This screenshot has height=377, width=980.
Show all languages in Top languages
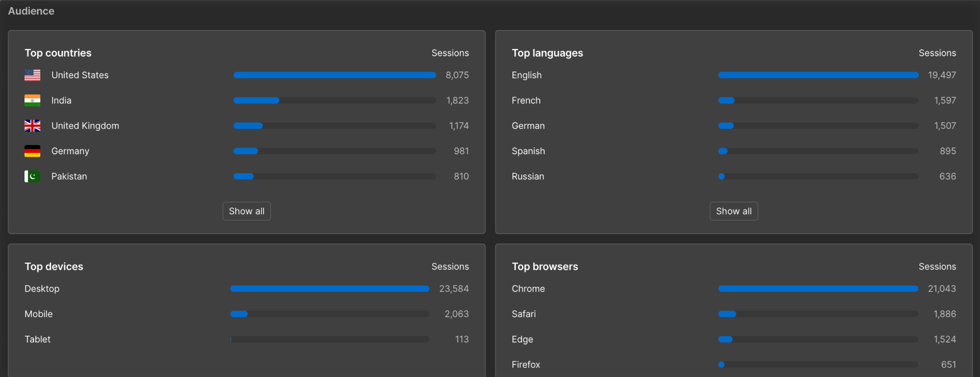pyautogui.click(x=733, y=211)
